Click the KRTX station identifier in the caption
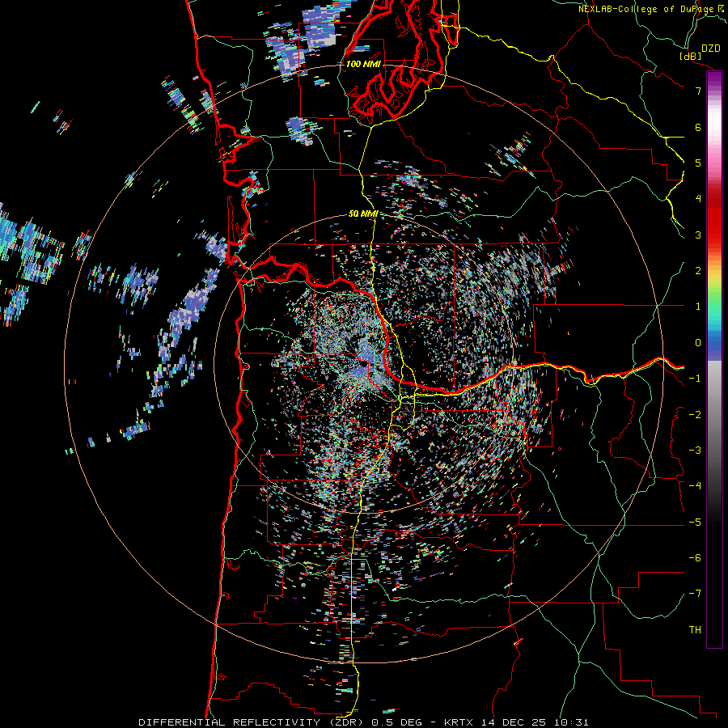Viewport: 728px width, 728px height. 457,722
